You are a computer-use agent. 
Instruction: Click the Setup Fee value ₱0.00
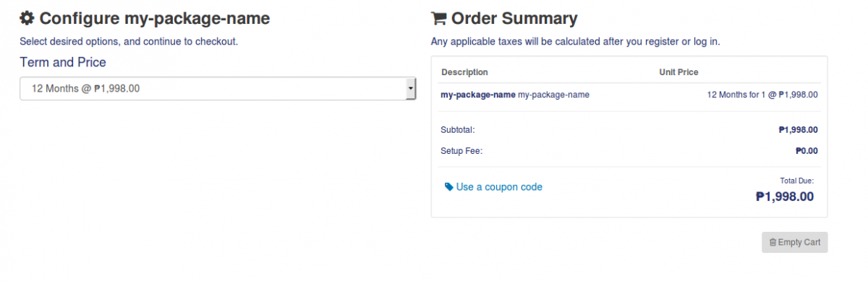click(807, 151)
